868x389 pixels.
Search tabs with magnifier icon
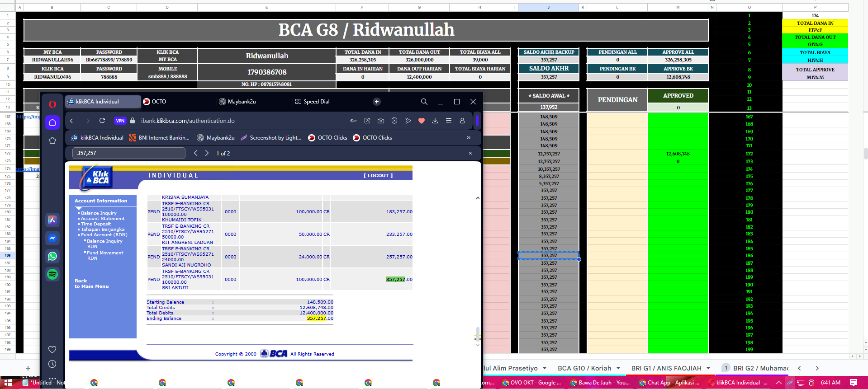pyautogui.click(x=424, y=102)
